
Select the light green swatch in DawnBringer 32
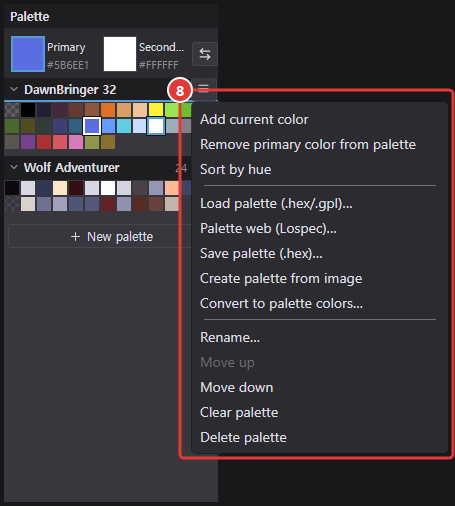[172, 110]
